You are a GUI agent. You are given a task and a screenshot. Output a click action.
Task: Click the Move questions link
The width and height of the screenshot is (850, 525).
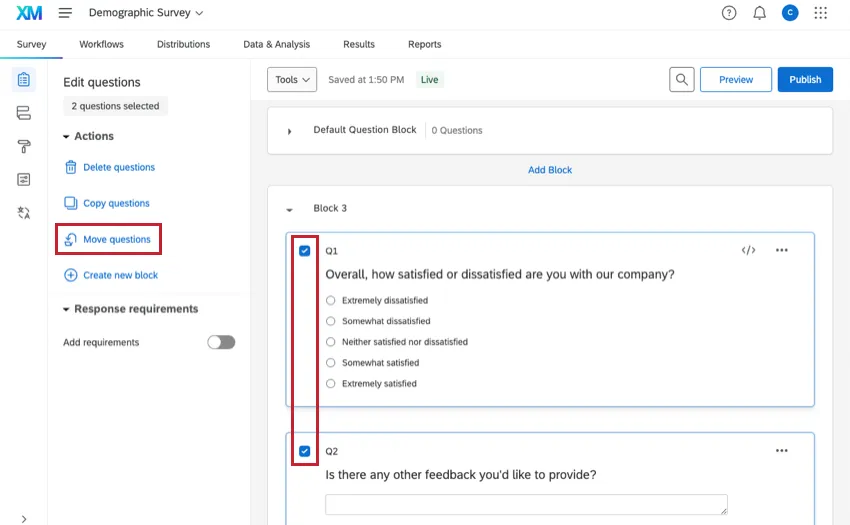click(x=116, y=240)
